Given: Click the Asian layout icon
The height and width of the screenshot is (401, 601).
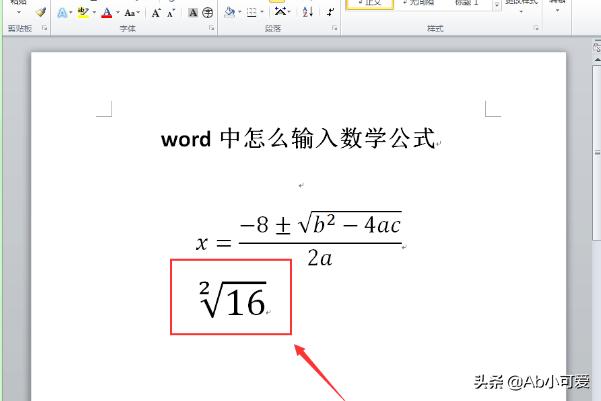Looking at the screenshot, I should (x=280, y=12).
